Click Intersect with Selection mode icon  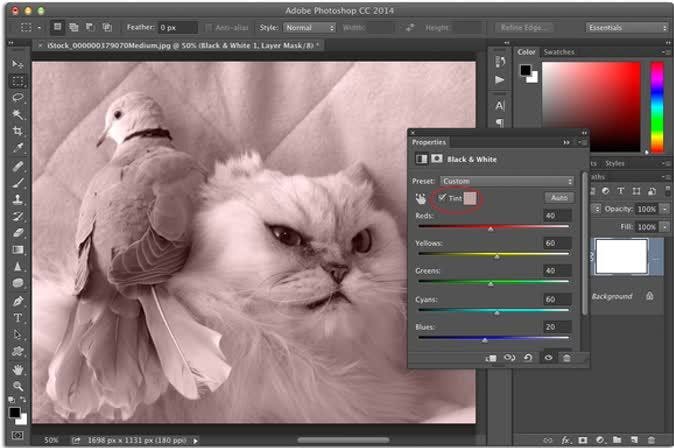click(107, 27)
